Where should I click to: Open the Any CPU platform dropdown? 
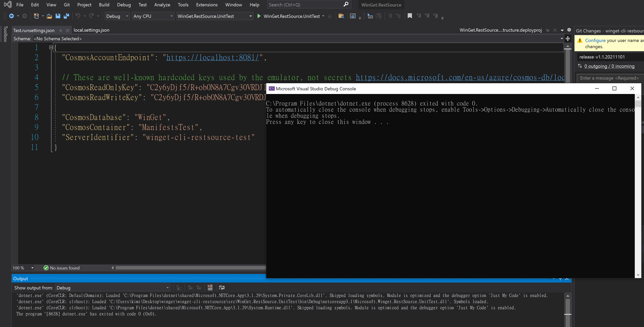(x=153, y=16)
